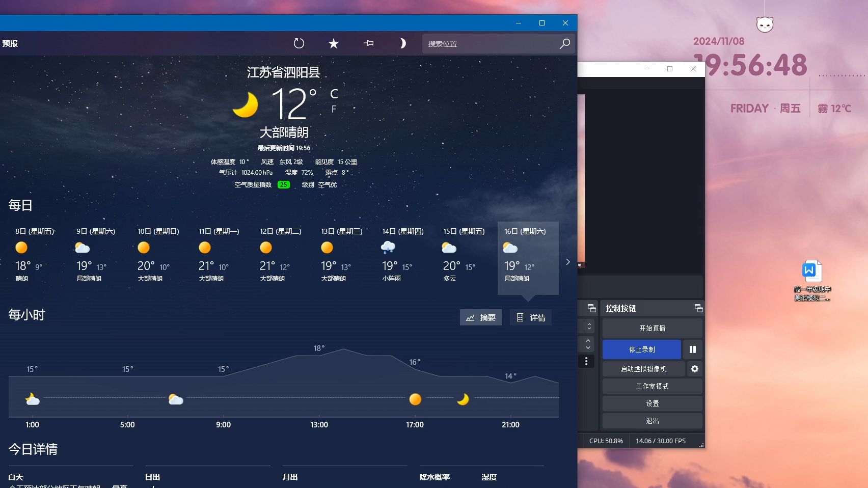Open the Word document on desktop
This screenshot has width=868, height=488.
coord(812,280)
